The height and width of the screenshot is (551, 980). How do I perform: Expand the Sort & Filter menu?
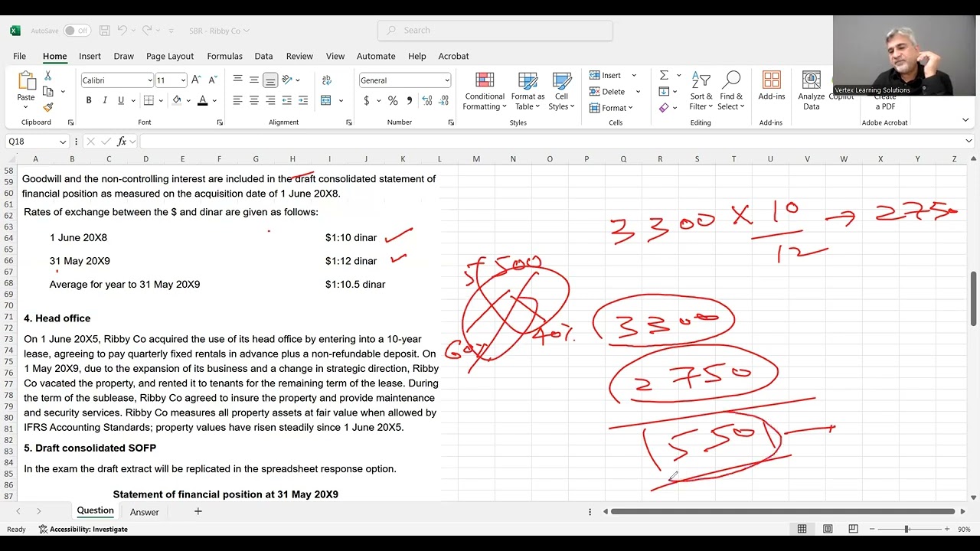(701, 91)
